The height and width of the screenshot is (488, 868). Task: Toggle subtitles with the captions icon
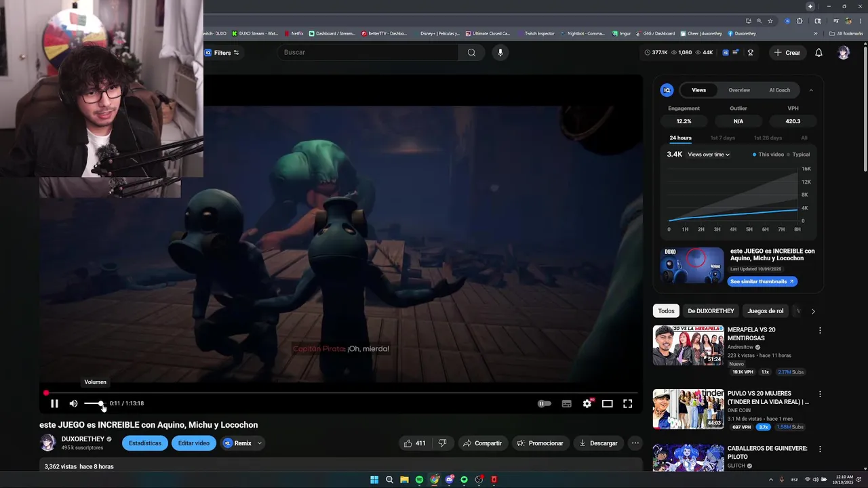pyautogui.click(x=566, y=403)
